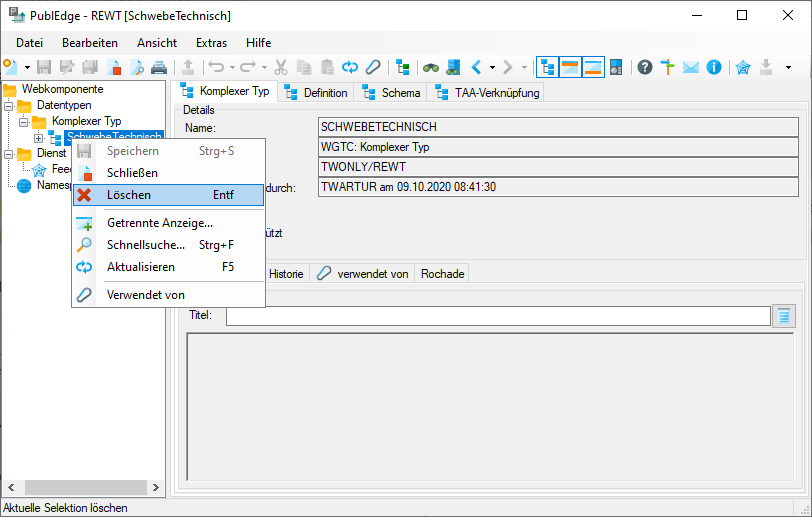
Task: Select the Webkomponente root tree node
Action: [62, 89]
